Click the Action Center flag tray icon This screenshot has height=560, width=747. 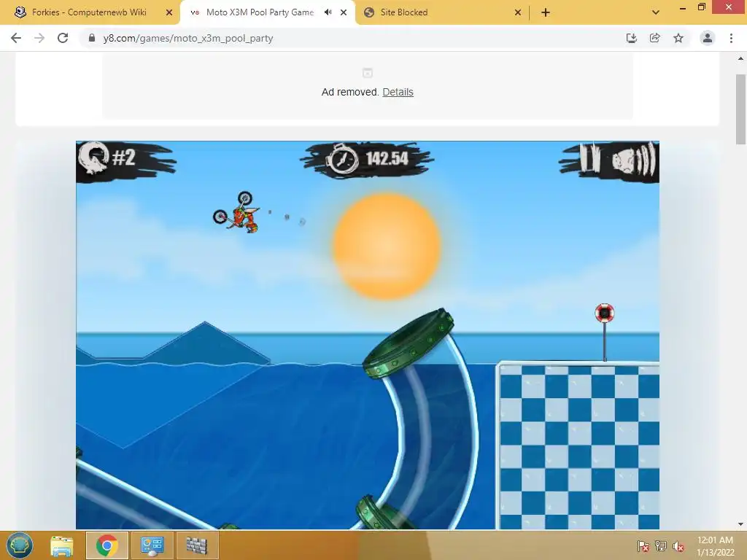coord(643,545)
